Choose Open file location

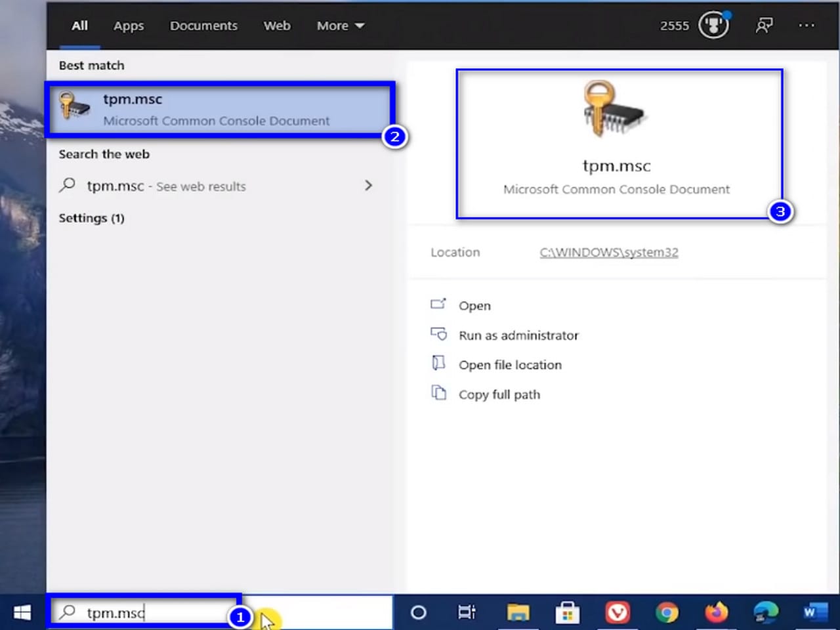(510, 365)
